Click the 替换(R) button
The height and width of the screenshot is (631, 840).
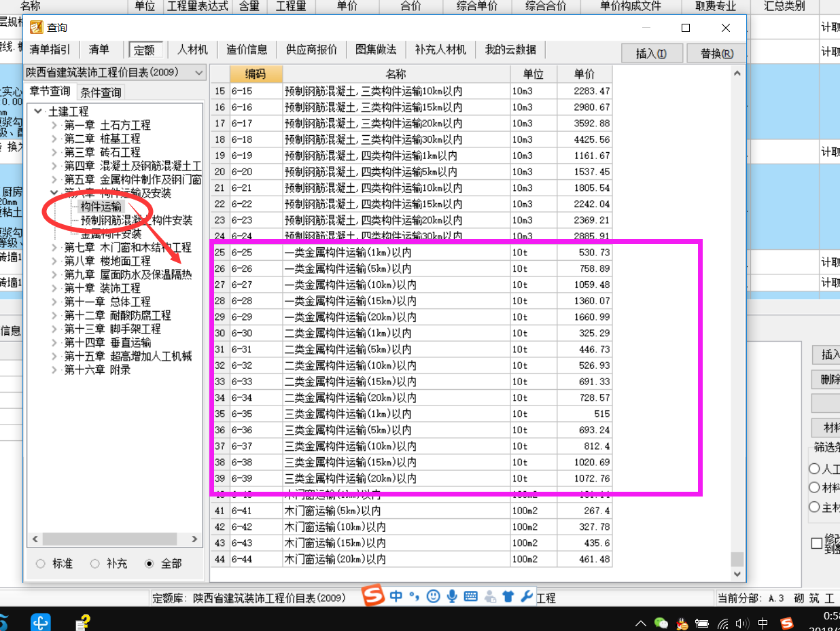click(717, 54)
